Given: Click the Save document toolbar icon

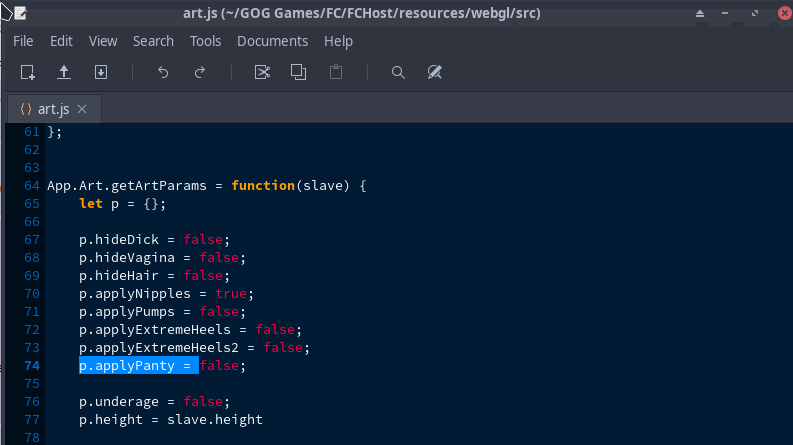Looking at the screenshot, I should [x=101, y=72].
